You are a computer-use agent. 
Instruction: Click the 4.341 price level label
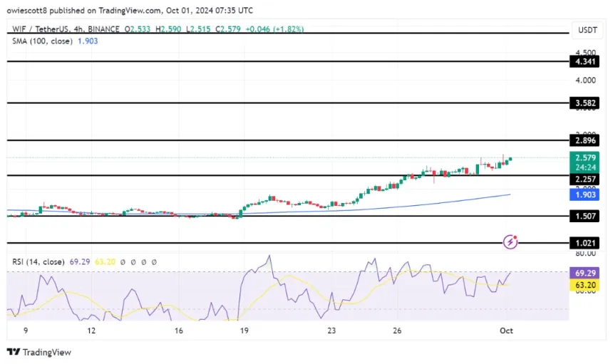pyautogui.click(x=585, y=62)
